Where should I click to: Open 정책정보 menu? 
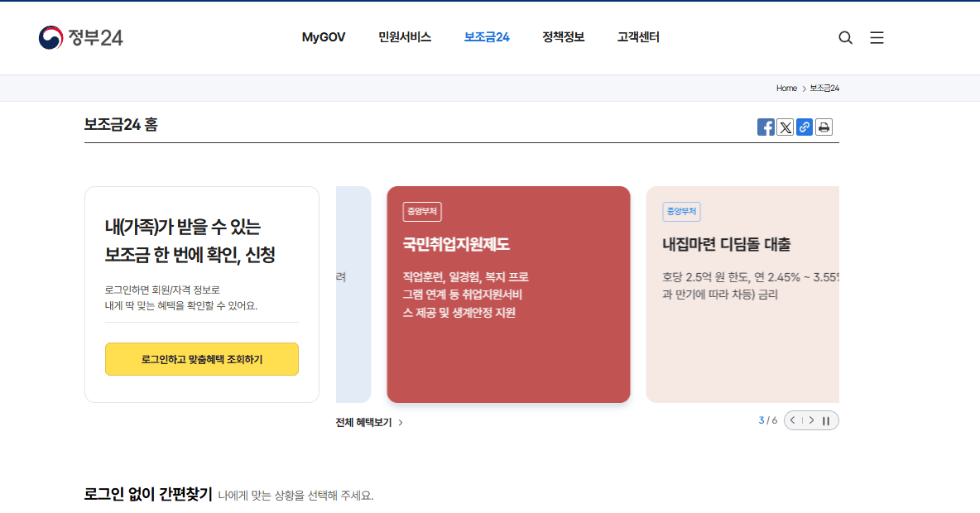[x=563, y=37]
